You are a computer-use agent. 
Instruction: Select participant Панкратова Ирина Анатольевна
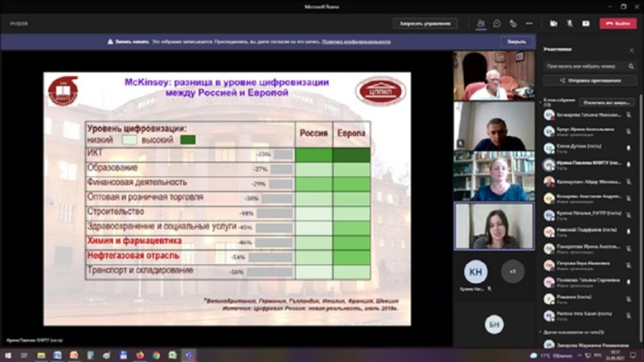coord(589,249)
